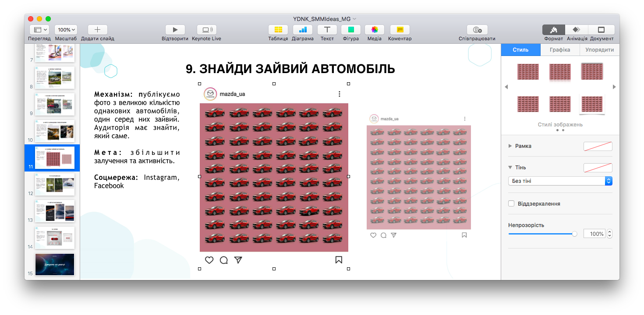
Task: Add a text box with Текст icon
Action: tap(327, 30)
